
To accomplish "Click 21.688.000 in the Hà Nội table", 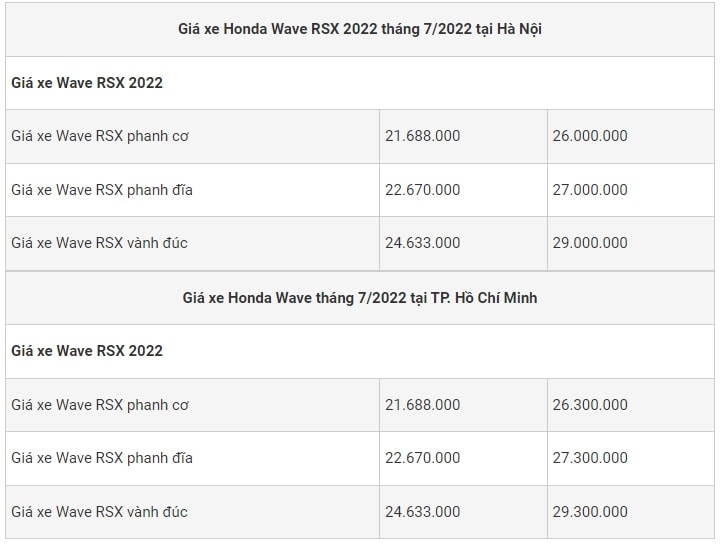I will 423,136.
